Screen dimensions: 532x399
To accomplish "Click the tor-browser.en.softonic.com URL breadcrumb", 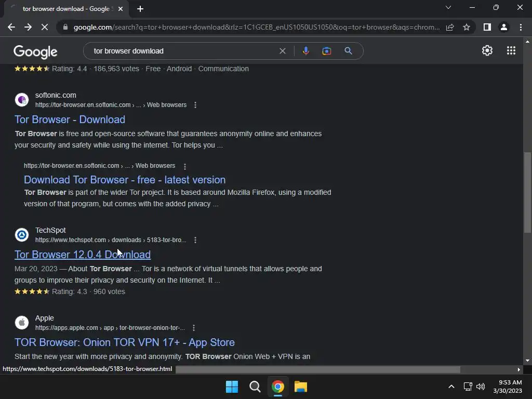I will tap(111, 105).
